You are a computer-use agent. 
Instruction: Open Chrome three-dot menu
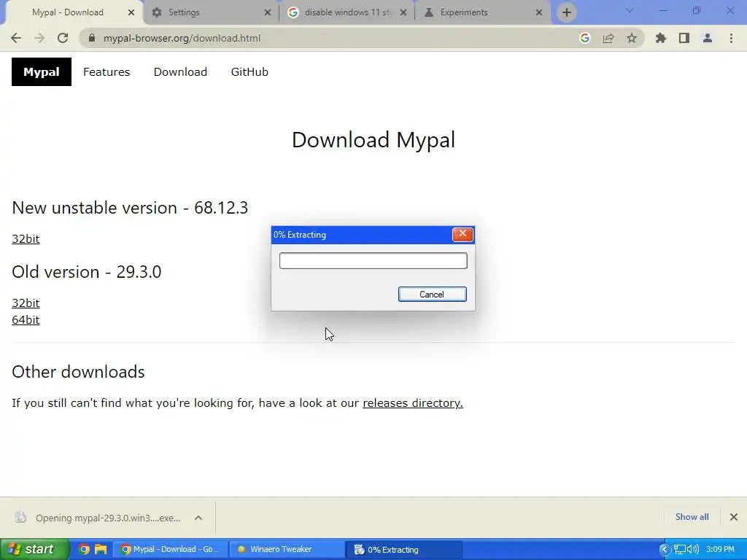(x=731, y=38)
